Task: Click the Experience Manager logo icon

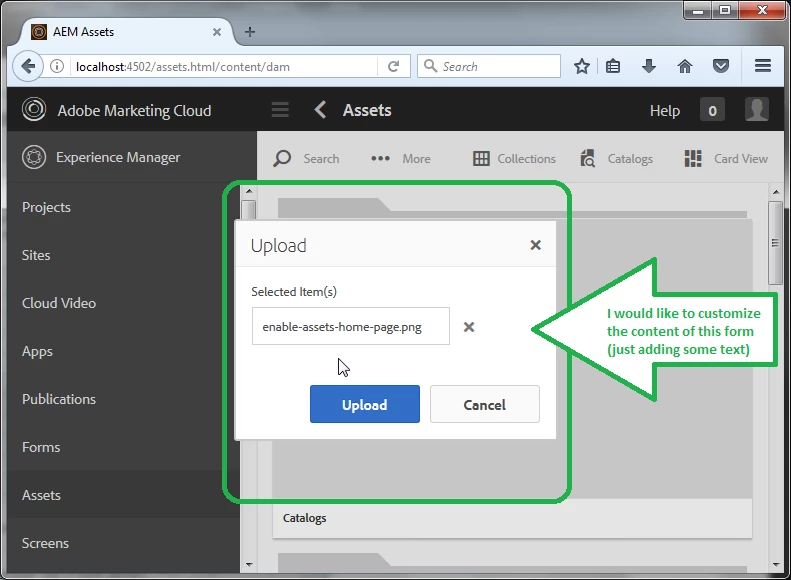Action: click(x=34, y=157)
